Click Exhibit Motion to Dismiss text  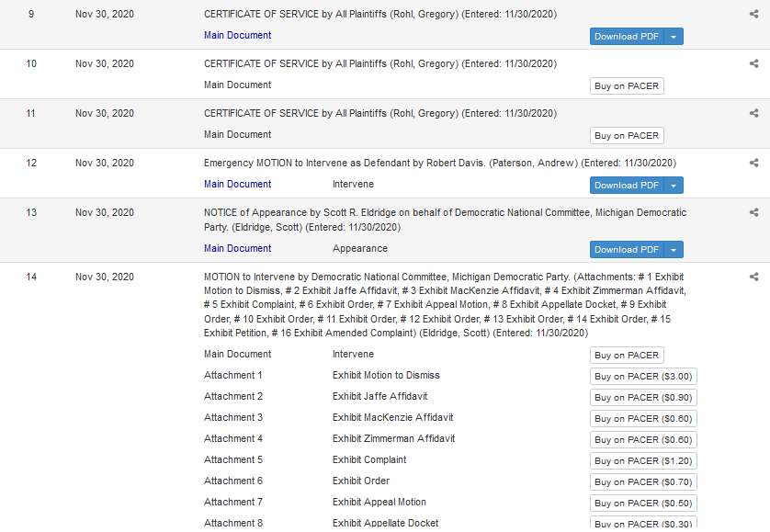tap(386, 375)
